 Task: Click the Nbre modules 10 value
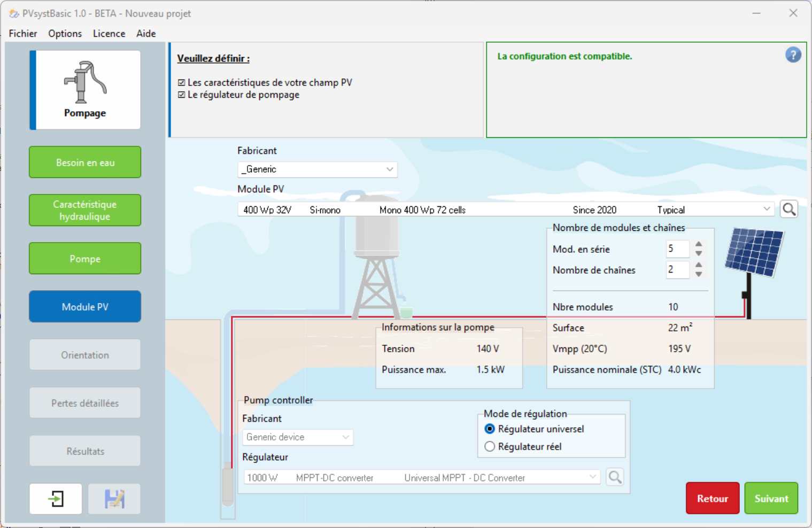click(x=673, y=307)
